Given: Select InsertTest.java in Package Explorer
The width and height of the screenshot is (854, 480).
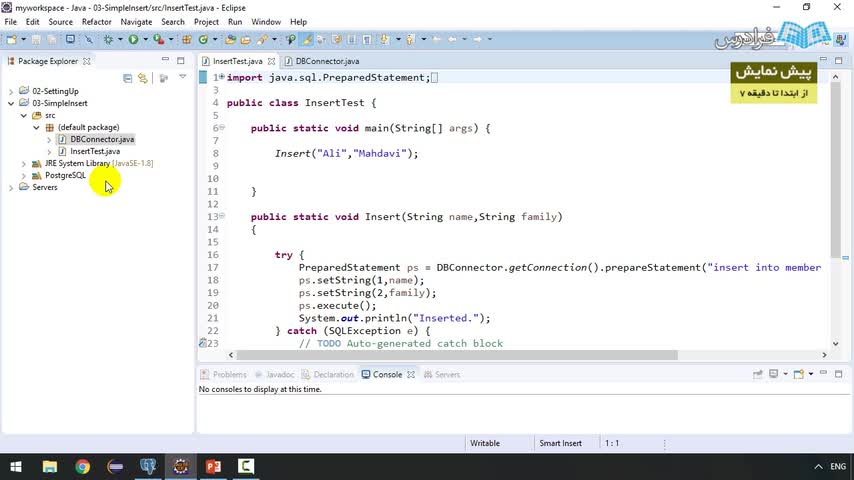Looking at the screenshot, I should point(95,151).
